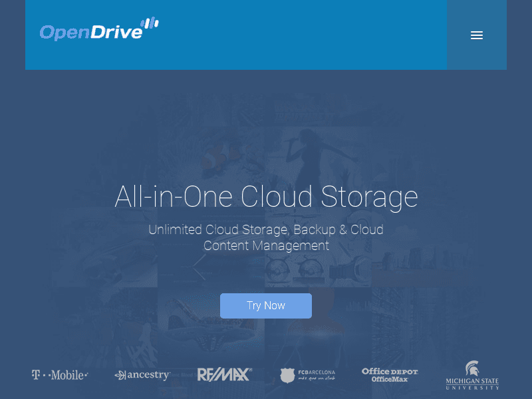Select the Office Depot OfficeMax logo
Screen dimensions: 532x399
(390, 374)
